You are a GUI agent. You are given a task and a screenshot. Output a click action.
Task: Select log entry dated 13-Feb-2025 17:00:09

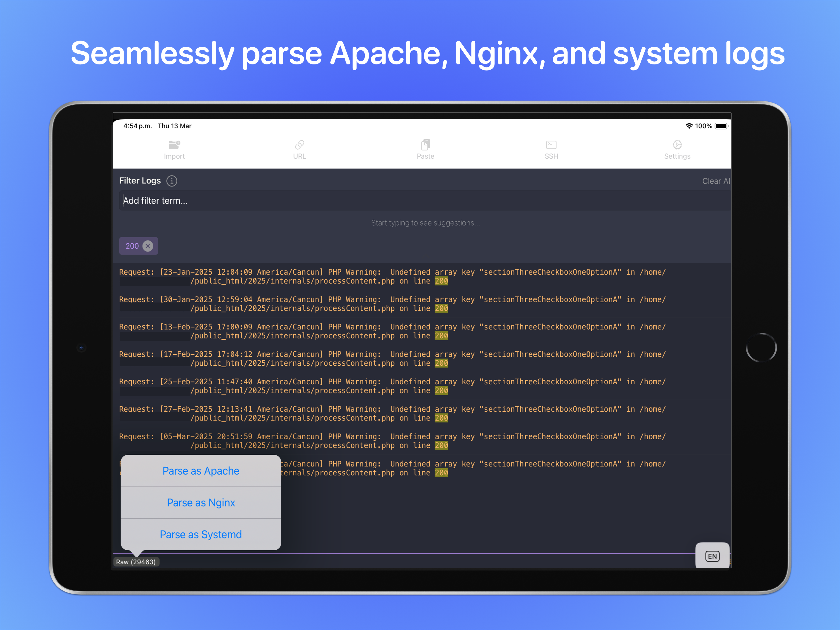422,331
